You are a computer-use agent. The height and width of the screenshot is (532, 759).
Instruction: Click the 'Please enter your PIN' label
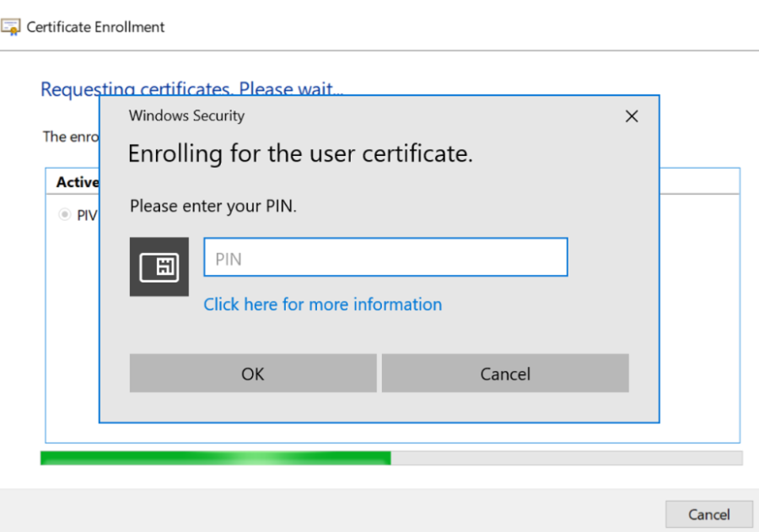coord(213,206)
